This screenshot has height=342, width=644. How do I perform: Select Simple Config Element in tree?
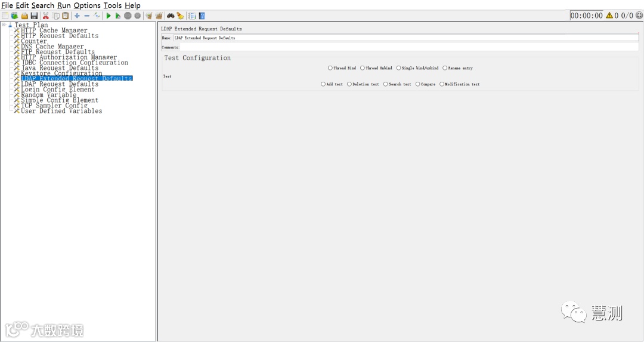60,100
